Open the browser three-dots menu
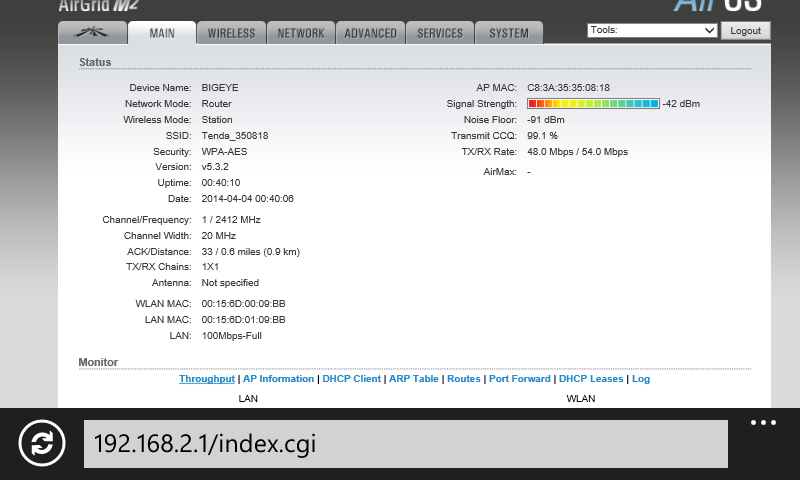800x480 pixels. 763,422
